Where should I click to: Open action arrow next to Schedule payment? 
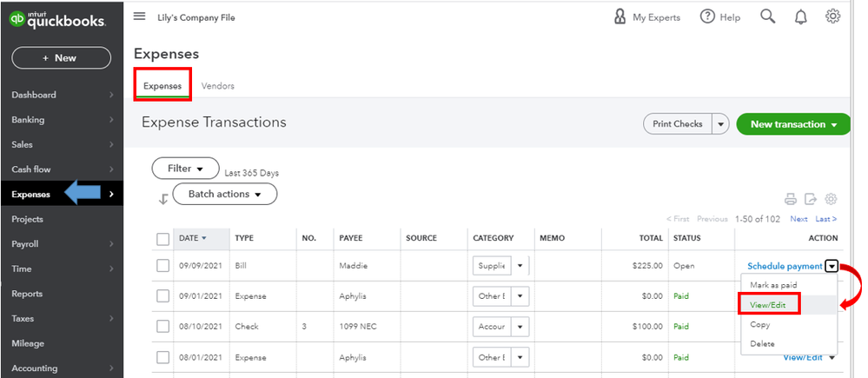tap(832, 266)
